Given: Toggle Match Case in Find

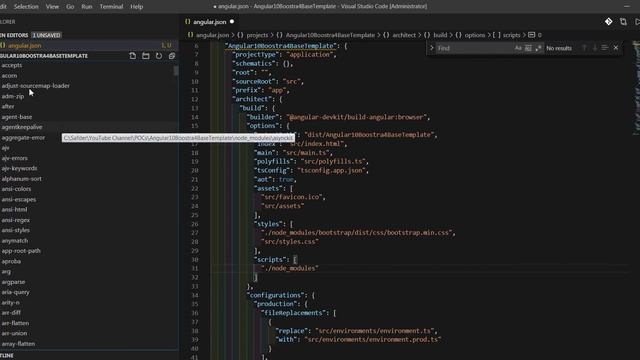Looking at the screenshot, I should (x=518, y=48).
